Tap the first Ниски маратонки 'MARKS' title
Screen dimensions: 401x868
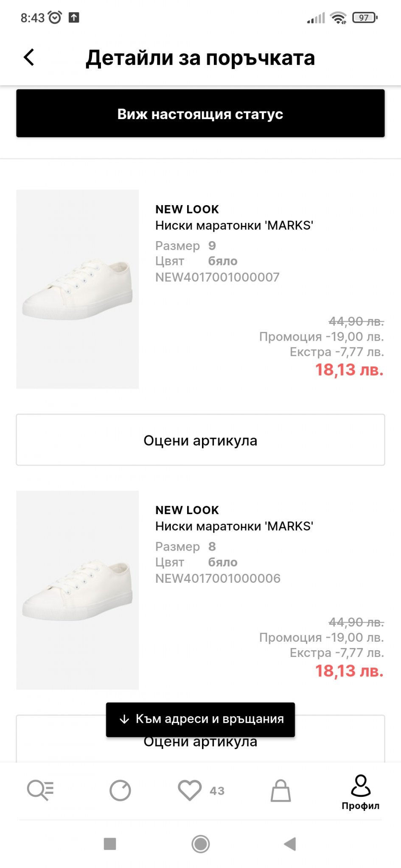pyautogui.click(x=234, y=225)
